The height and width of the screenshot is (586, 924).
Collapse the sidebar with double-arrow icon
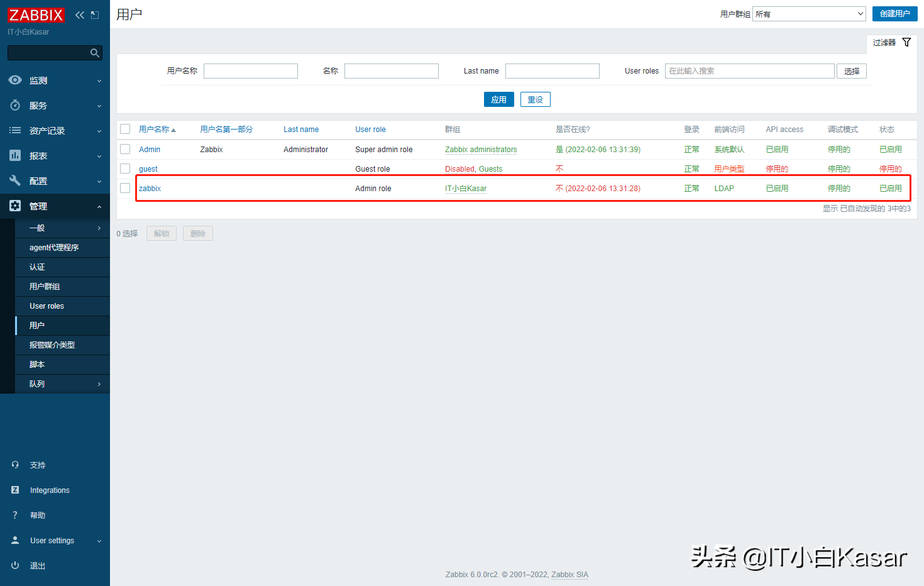[x=79, y=15]
